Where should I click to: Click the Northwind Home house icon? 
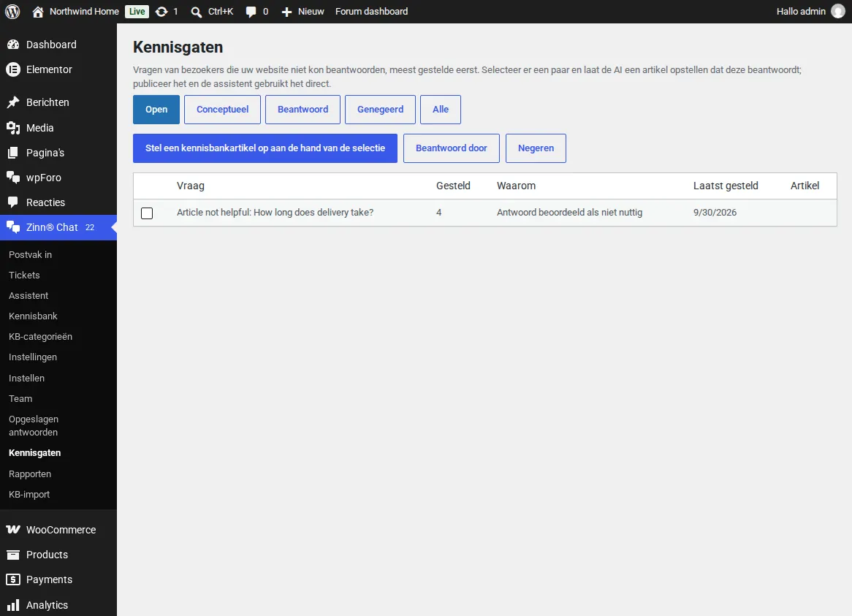coord(37,12)
